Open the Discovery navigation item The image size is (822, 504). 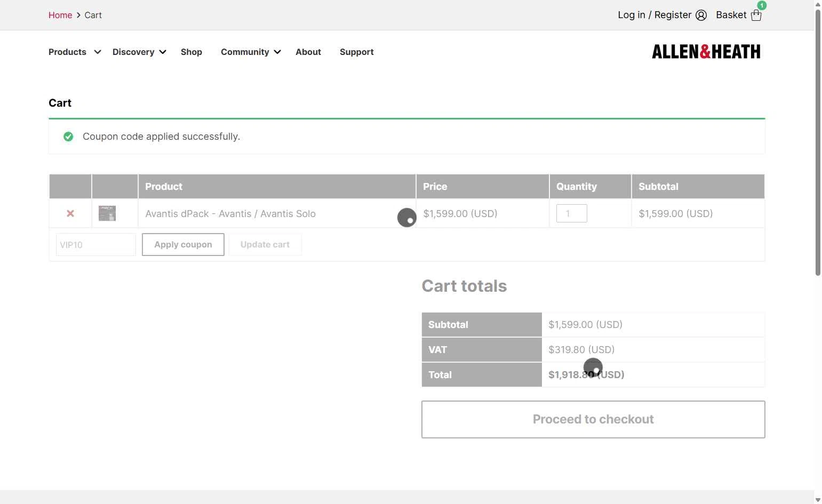pyautogui.click(x=133, y=52)
